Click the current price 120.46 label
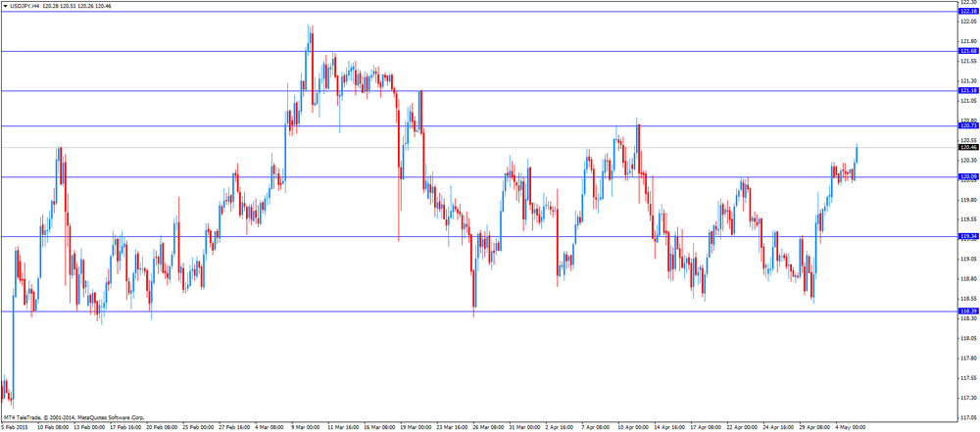The height and width of the screenshot is (432, 980). [x=968, y=148]
